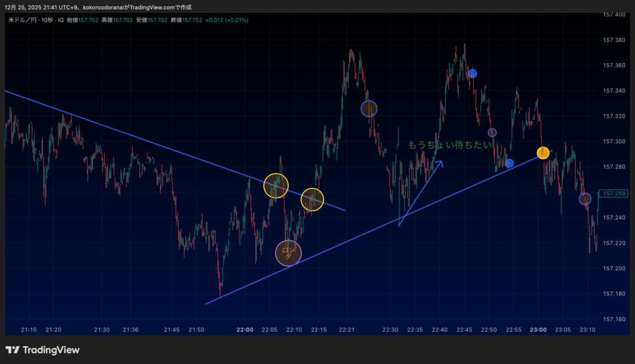Select the orange filled circle on the ascending trendline
The image size is (635, 364).
point(543,153)
